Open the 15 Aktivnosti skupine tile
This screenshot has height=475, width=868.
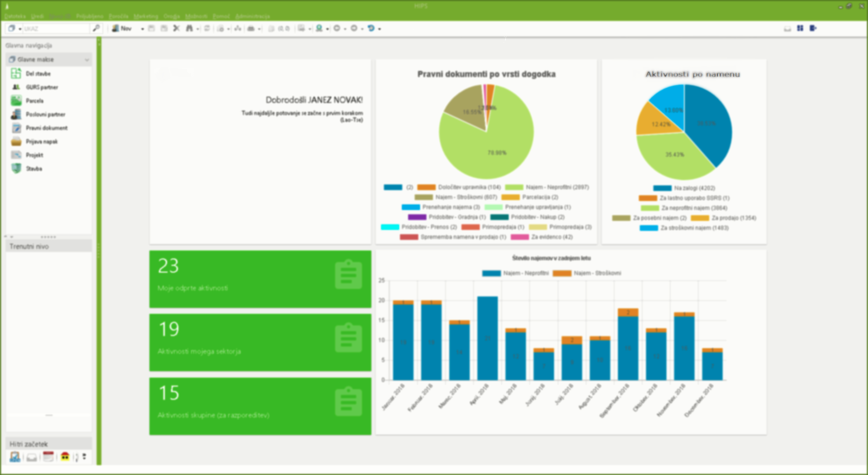tap(260, 406)
